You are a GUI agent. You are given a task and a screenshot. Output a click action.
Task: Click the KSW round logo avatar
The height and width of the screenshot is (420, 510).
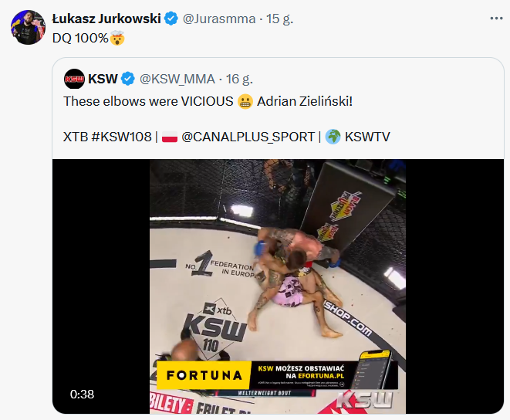pos(74,79)
